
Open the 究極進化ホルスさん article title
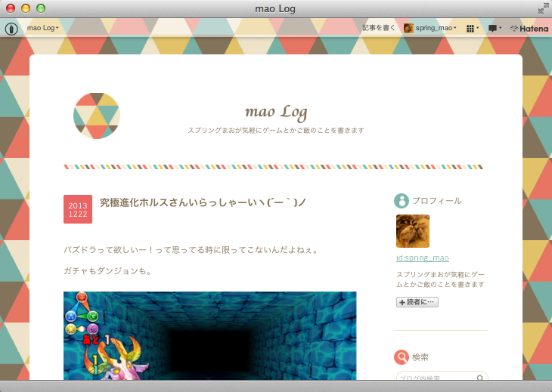click(x=203, y=202)
